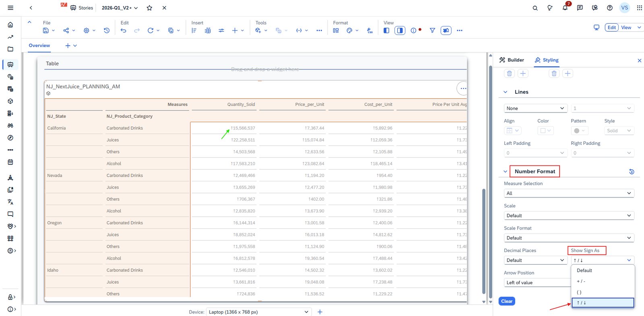Open the Files folder icon in the sidebar
Viewport: 644px width, 316px height.
(10, 49)
